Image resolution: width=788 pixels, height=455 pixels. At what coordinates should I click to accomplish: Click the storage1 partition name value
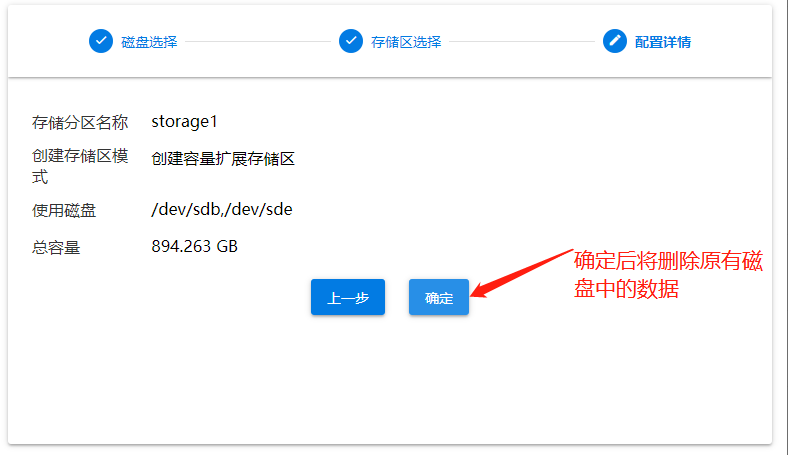click(184, 121)
